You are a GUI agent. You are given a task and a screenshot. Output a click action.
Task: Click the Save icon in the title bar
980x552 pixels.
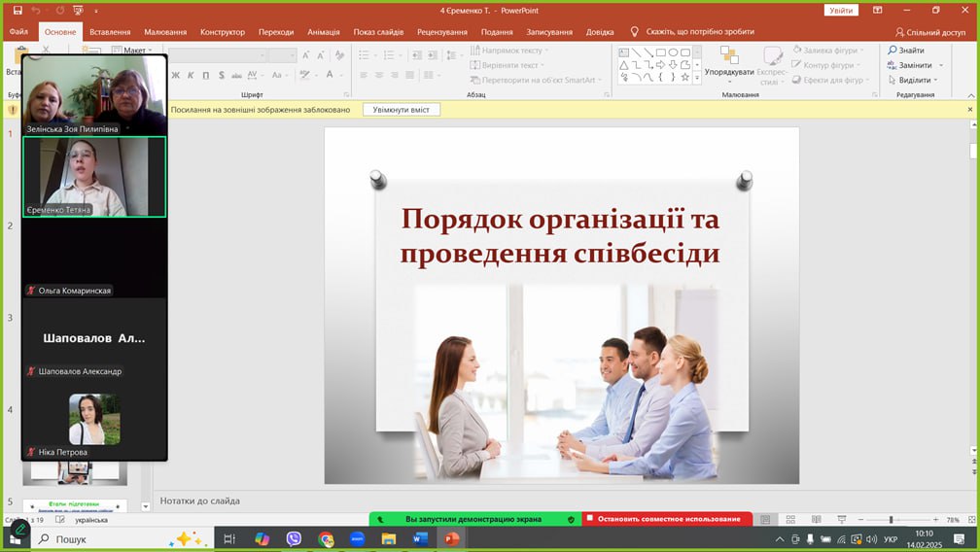[17, 10]
